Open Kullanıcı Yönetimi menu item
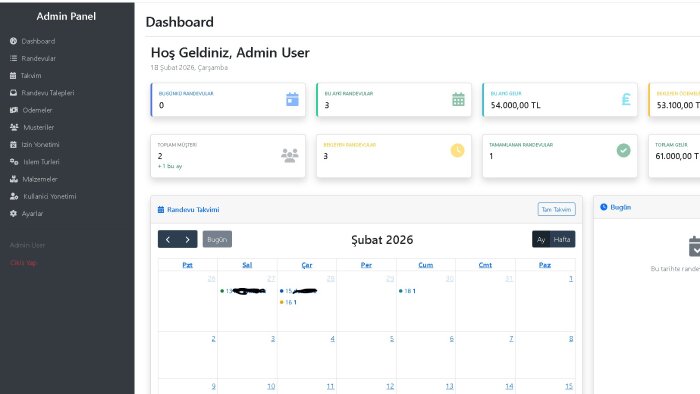This screenshot has height=394, width=700. click(43, 196)
